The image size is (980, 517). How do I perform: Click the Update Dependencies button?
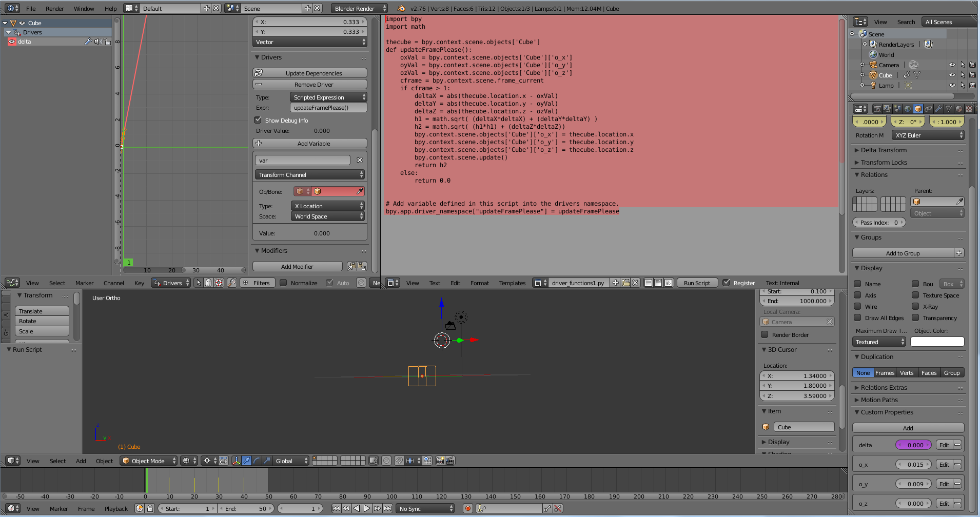[310, 73]
